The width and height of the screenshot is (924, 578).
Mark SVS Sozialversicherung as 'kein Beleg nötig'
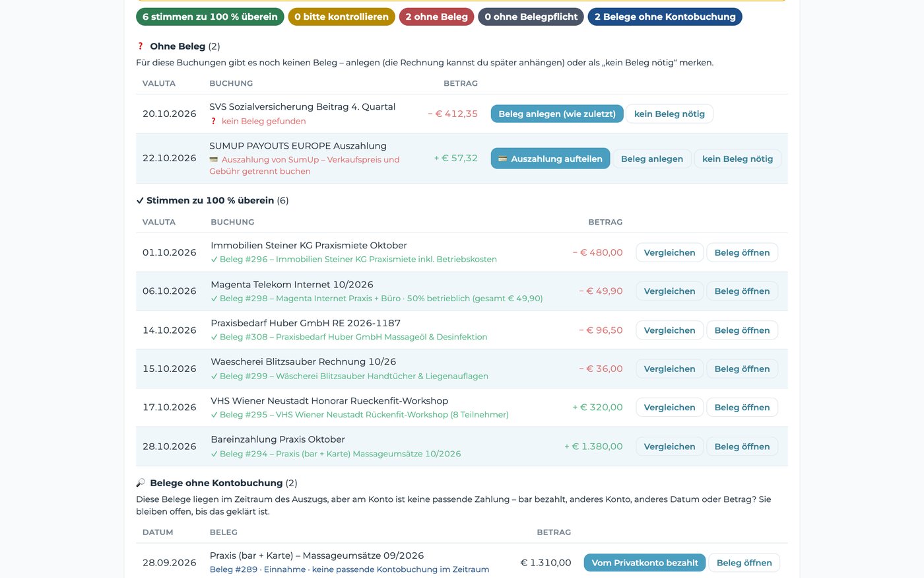[669, 114]
